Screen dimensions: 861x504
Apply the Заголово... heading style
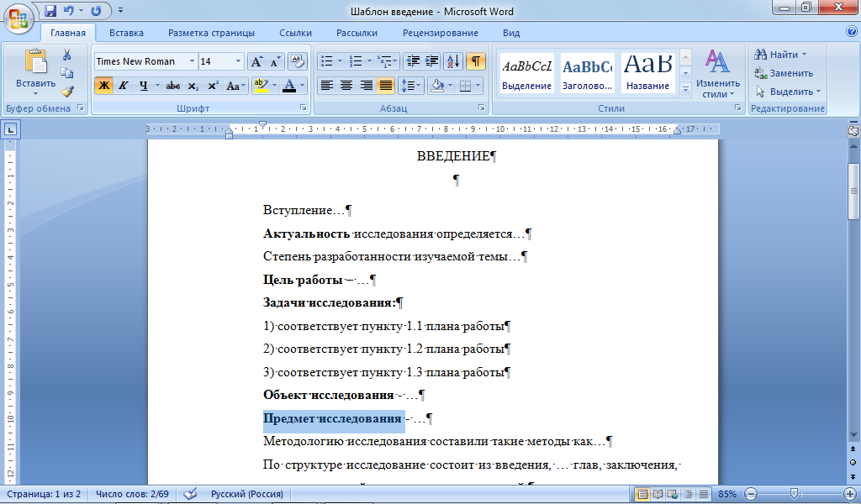(x=587, y=73)
